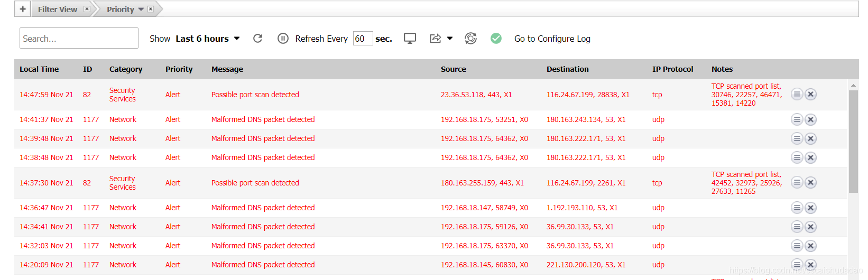Select the Priority breadcrumb tab
Screen dimensions: 868x280
[121, 10]
